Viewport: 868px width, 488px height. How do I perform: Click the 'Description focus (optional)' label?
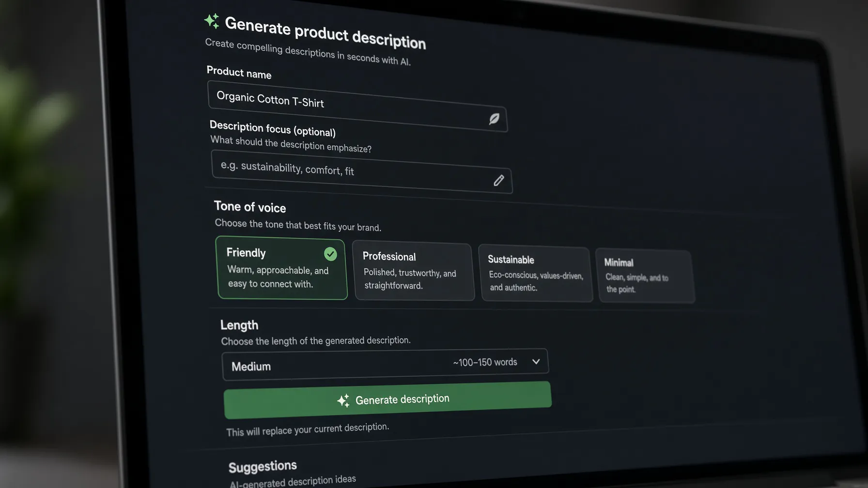(272, 128)
